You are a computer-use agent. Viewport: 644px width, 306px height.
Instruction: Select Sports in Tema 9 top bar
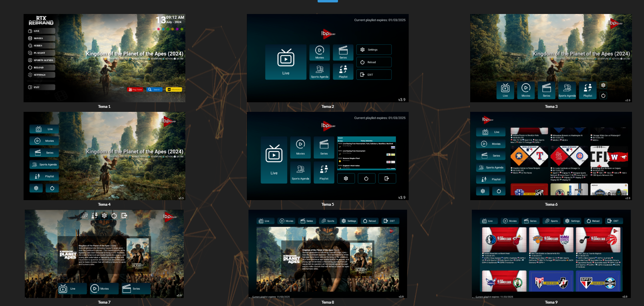[x=551, y=221]
